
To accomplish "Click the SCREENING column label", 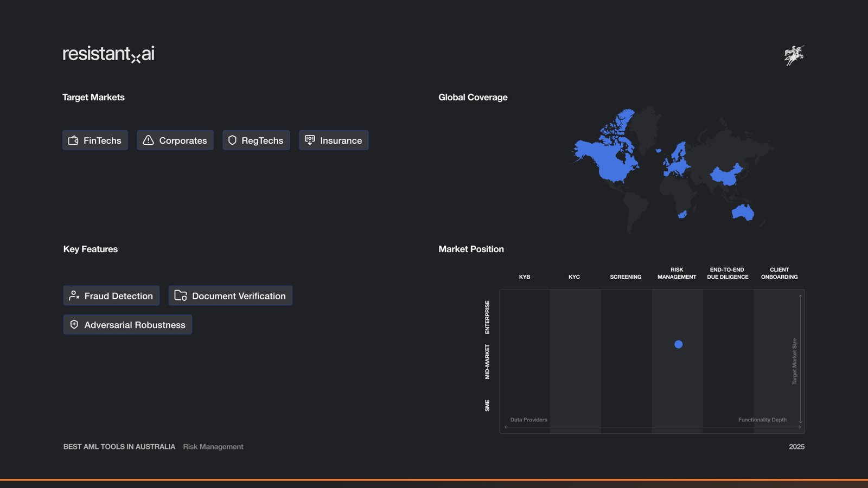I will pos(626,277).
